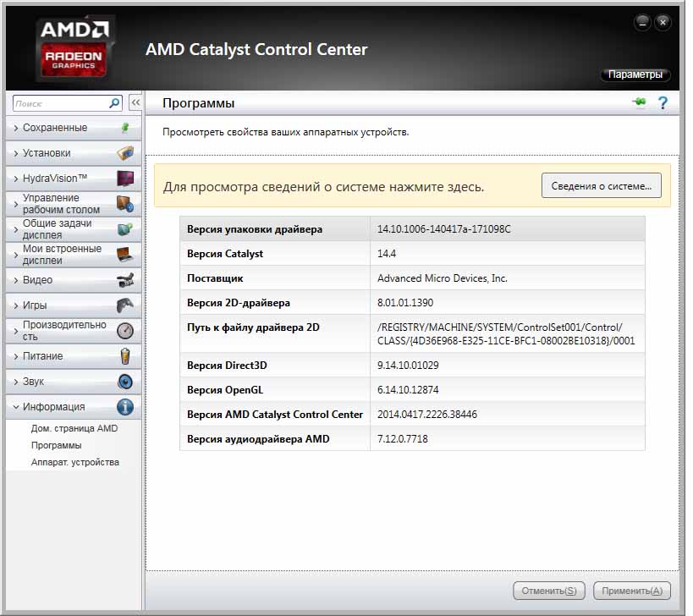
Task: Click the Питание battery icon
Action: pos(125,356)
